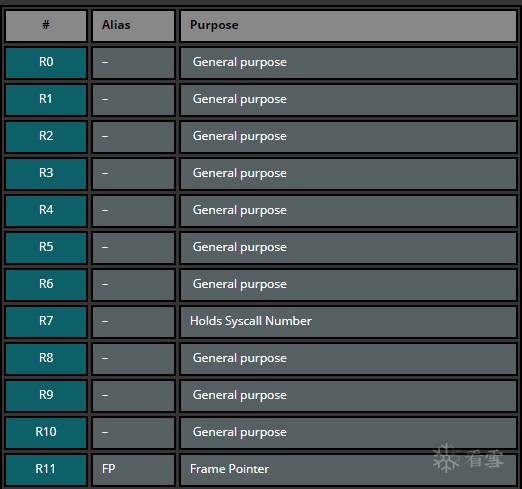Select the R4 register cell
The image size is (522, 489).
click(x=46, y=211)
